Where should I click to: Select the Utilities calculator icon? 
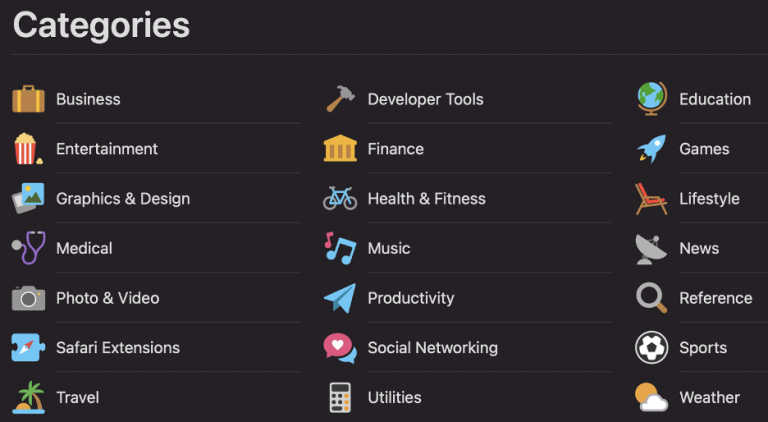(340, 397)
